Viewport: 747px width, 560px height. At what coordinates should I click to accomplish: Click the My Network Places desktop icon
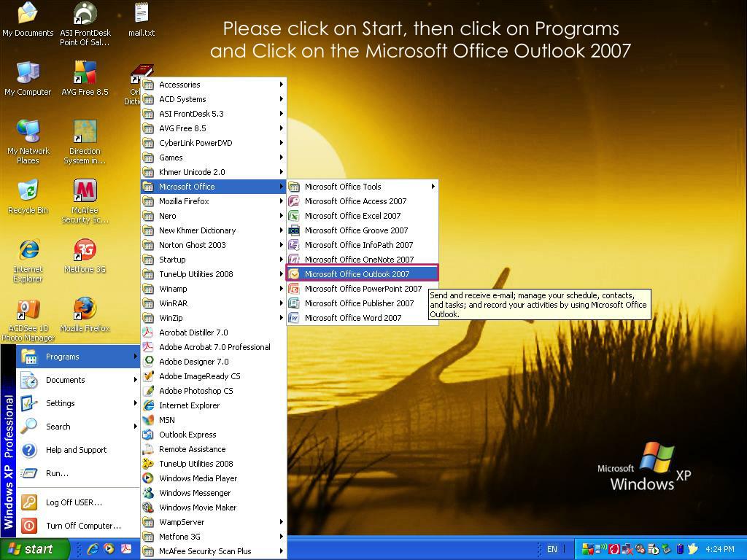[28, 142]
